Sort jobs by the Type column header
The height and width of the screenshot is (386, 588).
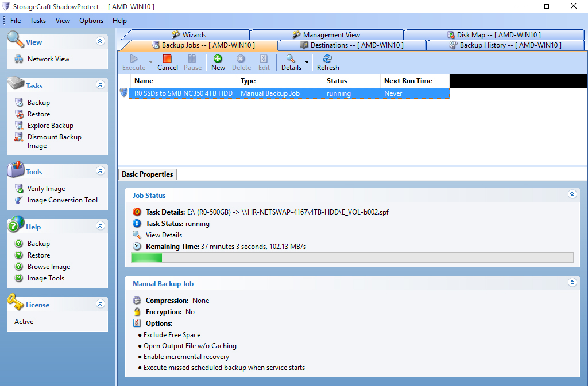[280, 81]
